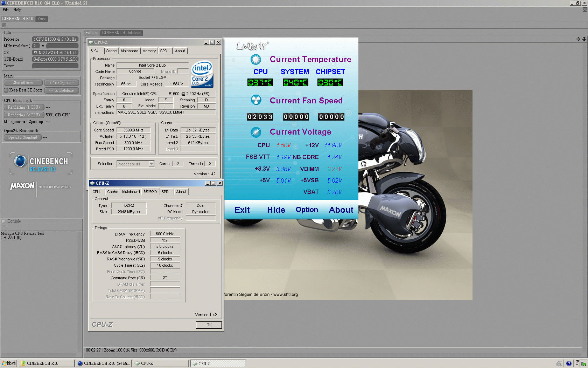Open CINEBENCH R10 (64 Bit) taskbar item
This screenshot has width=588, height=368.
click(x=104, y=363)
